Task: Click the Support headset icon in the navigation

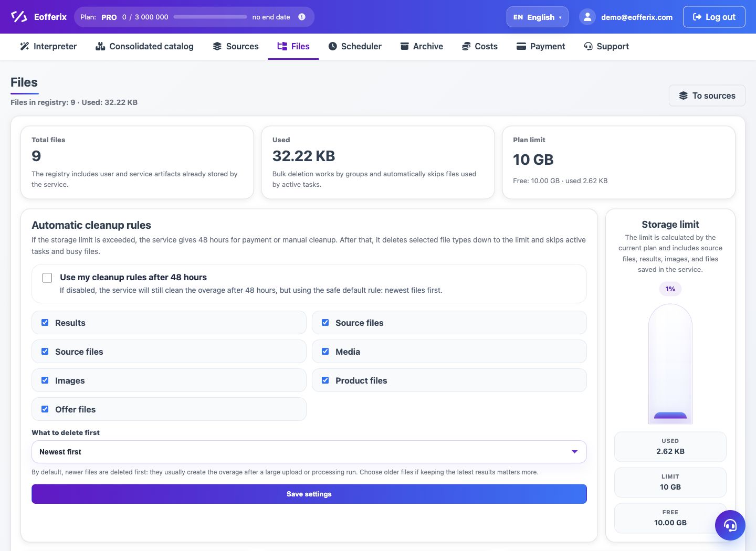Action: 589,46
